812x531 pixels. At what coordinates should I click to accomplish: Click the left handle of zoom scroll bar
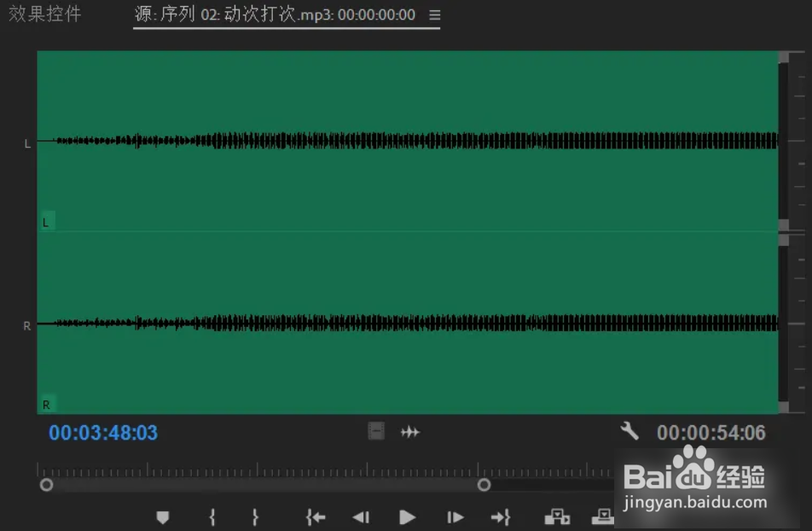(x=47, y=485)
